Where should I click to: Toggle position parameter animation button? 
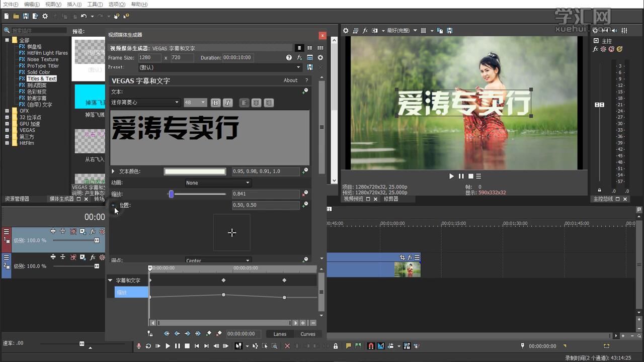[305, 205]
